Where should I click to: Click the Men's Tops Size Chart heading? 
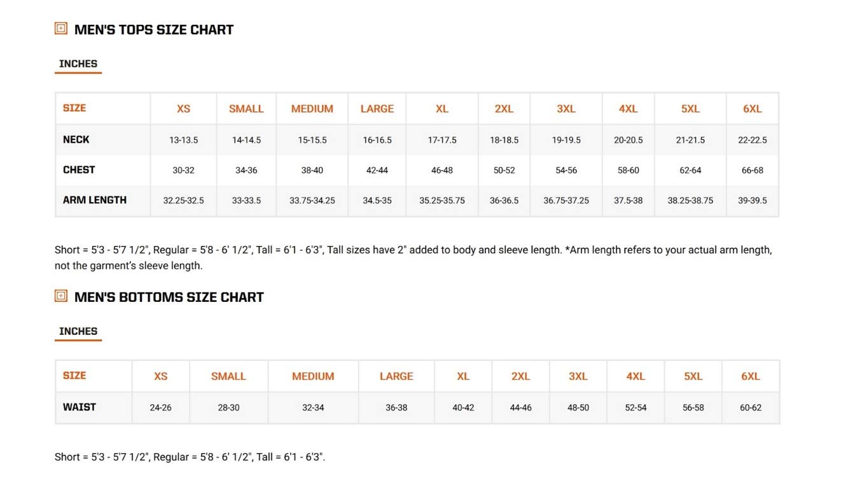pos(154,30)
